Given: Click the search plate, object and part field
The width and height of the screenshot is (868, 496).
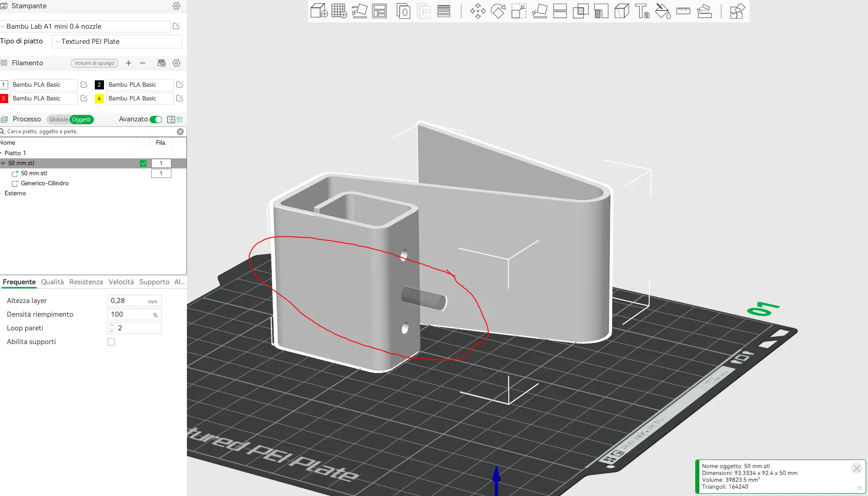Looking at the screenshot, I should (x=89, y=131).
